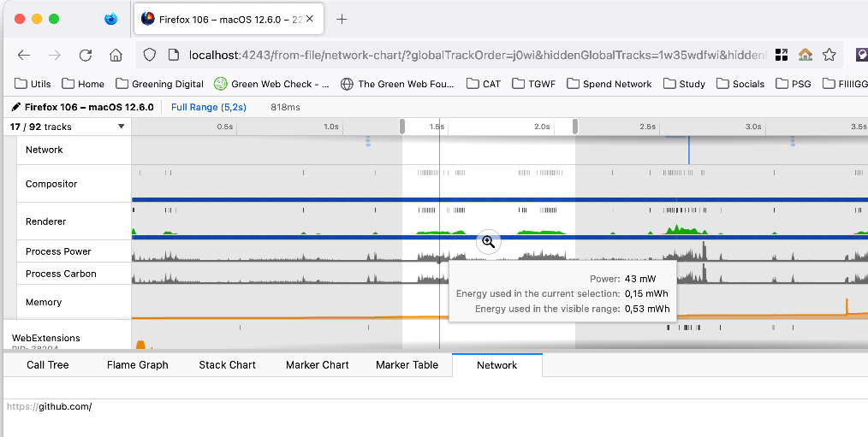The width and height of the screenshot is (868, 437).
Task: Open the TGWF bookmarks folder
Action: [x=533, y=84]
